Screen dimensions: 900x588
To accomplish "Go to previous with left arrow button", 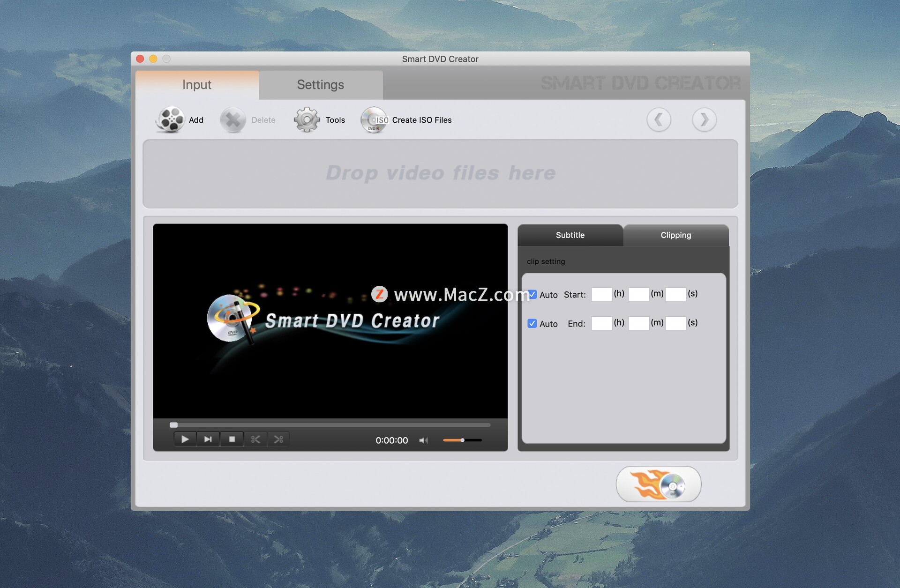I will [x=659, y=120].
